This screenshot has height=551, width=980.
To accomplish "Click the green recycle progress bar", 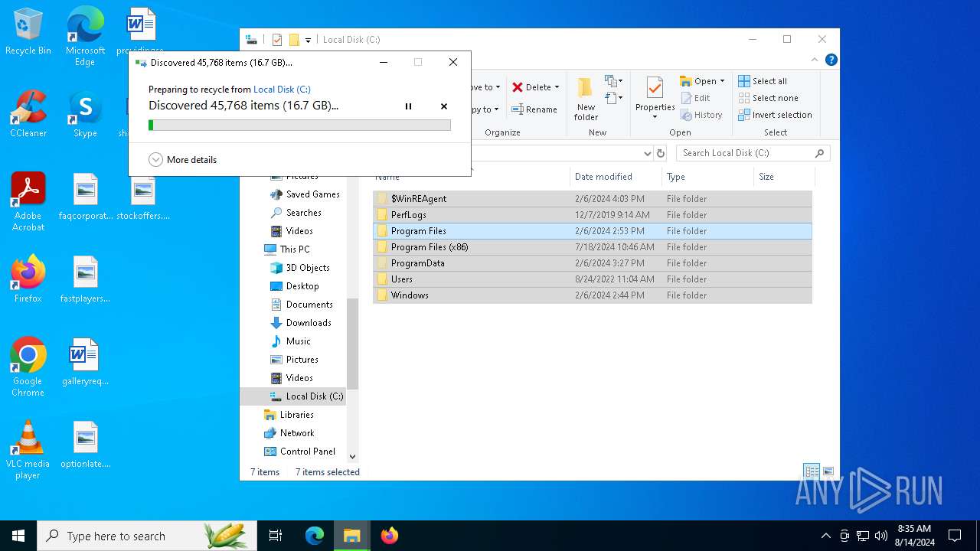I will tap(299, 125).
